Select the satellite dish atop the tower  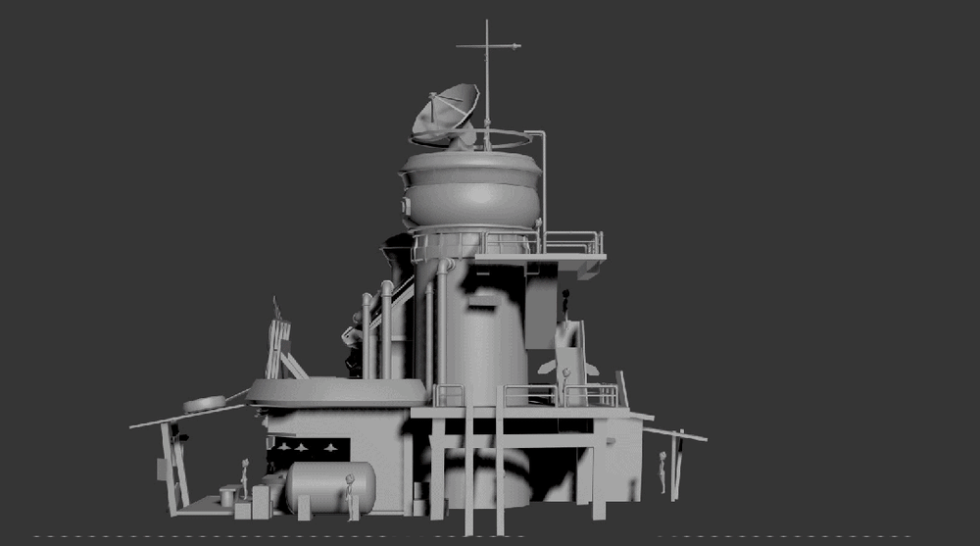click(x=445, y=113)
